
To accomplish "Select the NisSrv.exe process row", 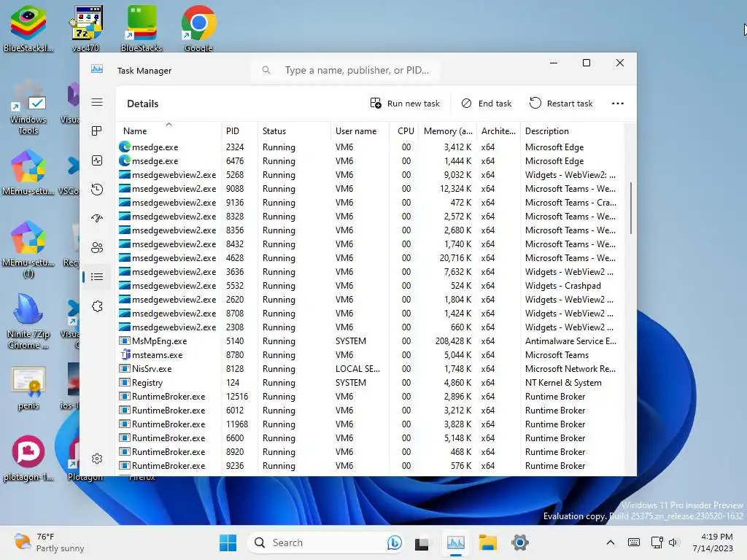I will 370,368.
